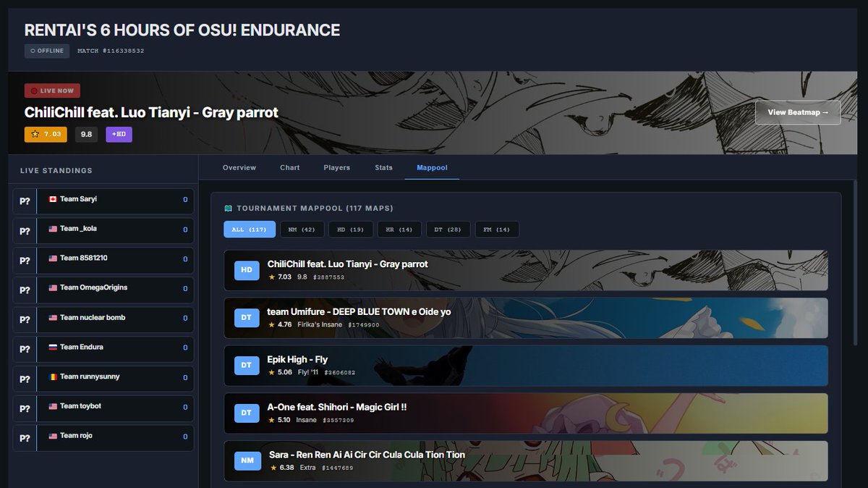Click score 0 for Team toybot

185,407
